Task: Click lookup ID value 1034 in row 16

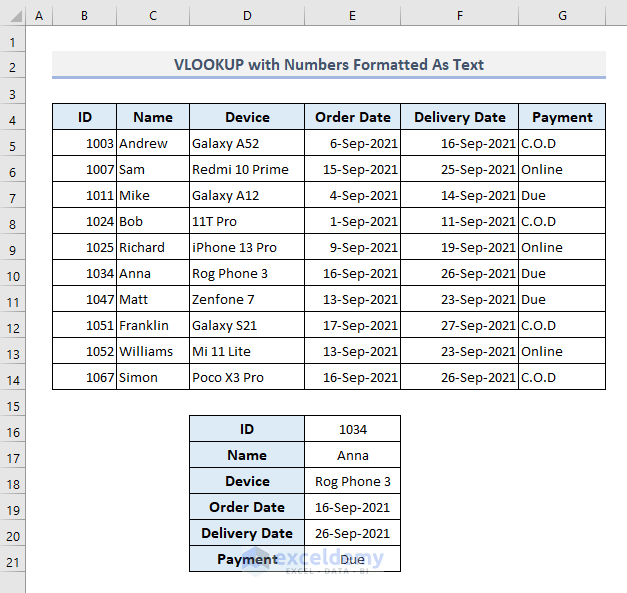Action: tap(353, 429)
